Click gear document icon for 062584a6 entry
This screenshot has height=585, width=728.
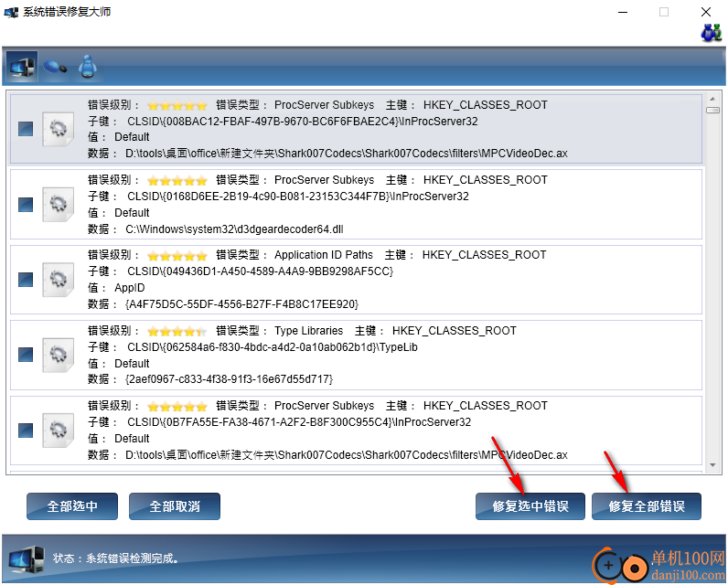(x=58, y=355)
